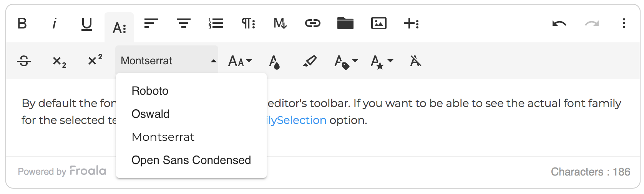Open the Insert Link tool
Image resolution: width=644 pixels, height=194 pixels.
[313, 24]
